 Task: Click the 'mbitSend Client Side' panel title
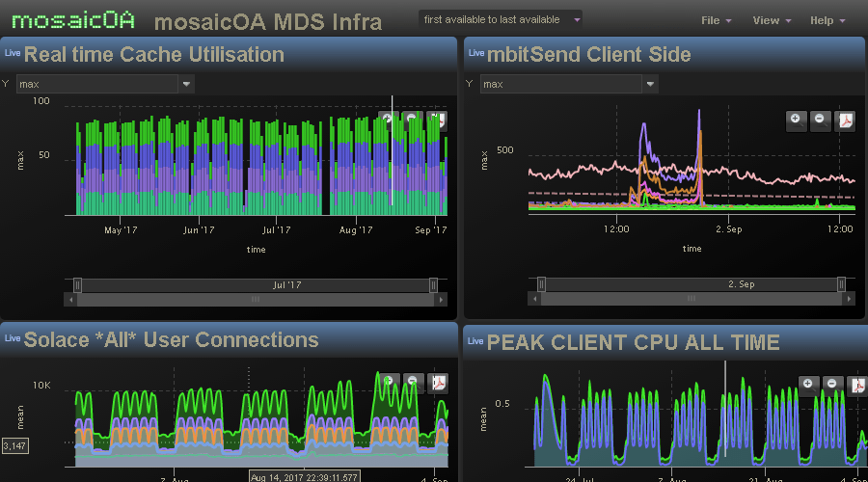pos(589,54)
